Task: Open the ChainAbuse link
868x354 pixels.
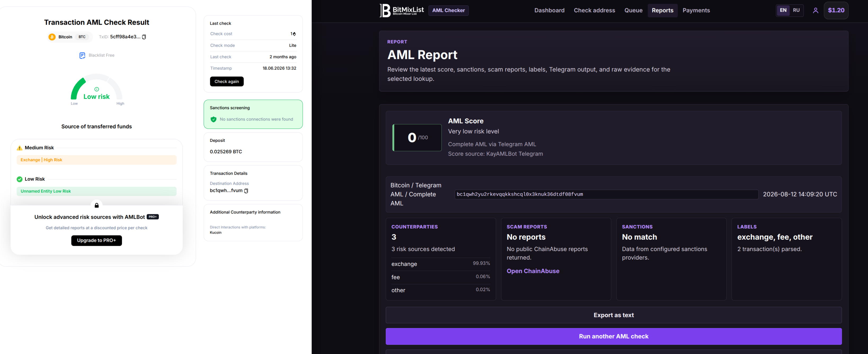Action: click(x=533, y=271)
